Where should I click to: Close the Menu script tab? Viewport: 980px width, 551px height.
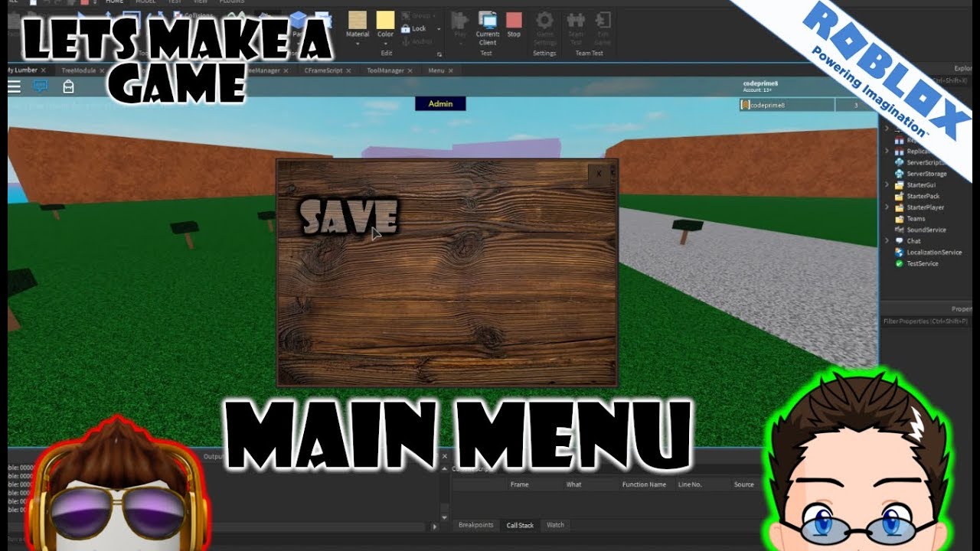451,71
